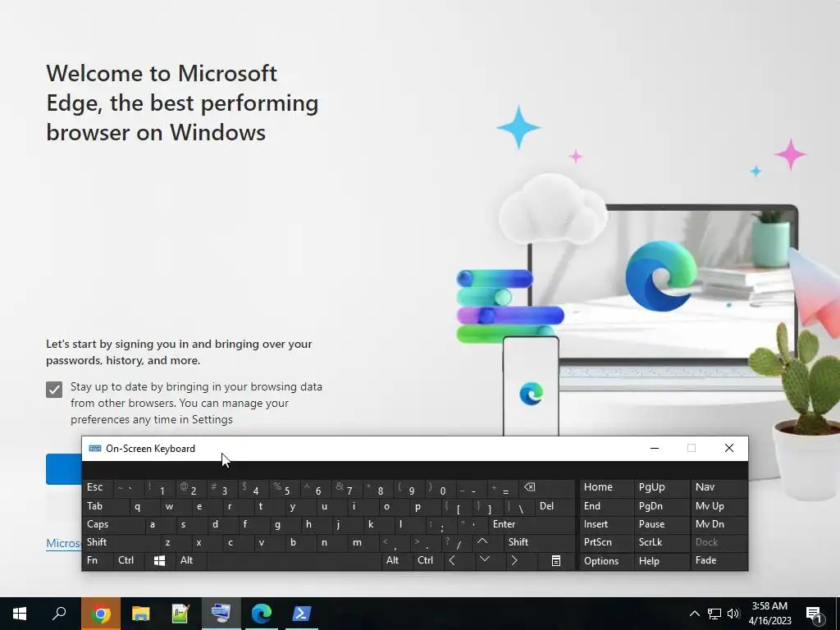The image size is (840, 630).
Task: Open Google Chrome from the taskbar
Action: click(101, 614)
